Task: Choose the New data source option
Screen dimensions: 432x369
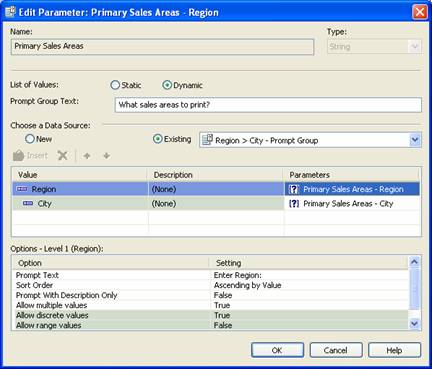Action: click(x=38, y=139)
